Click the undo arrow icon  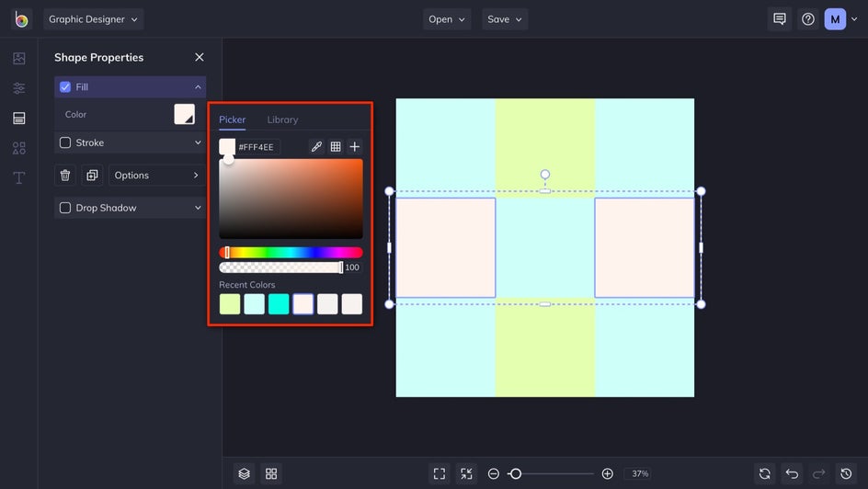coord(792,473)
